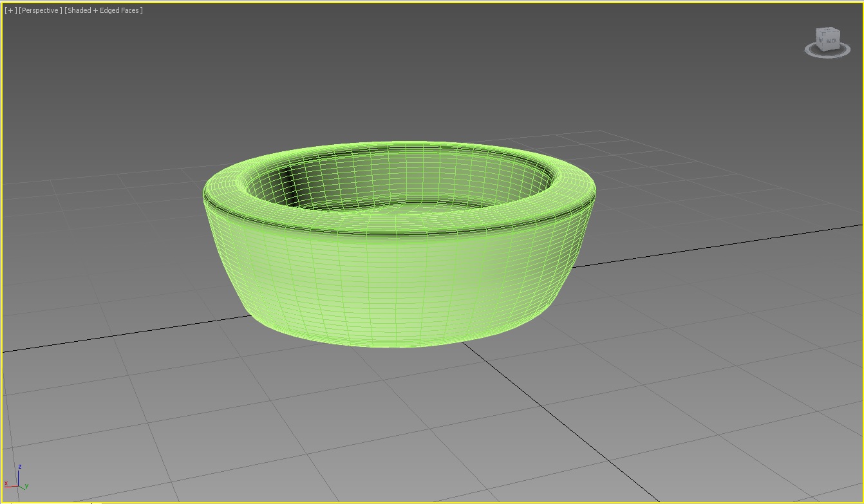Open the Shaded + Edged Faces shading menu
This screenshot has height=504, width=864.
[x=104, y=10]
